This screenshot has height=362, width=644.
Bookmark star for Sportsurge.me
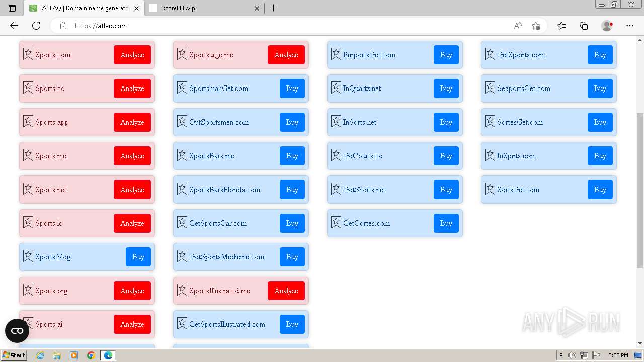(x=182, y=54)
